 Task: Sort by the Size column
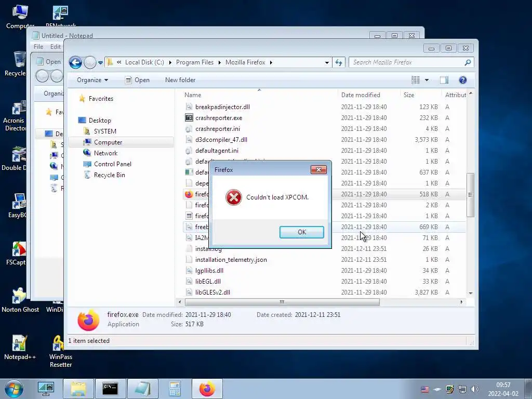(409, 95)
